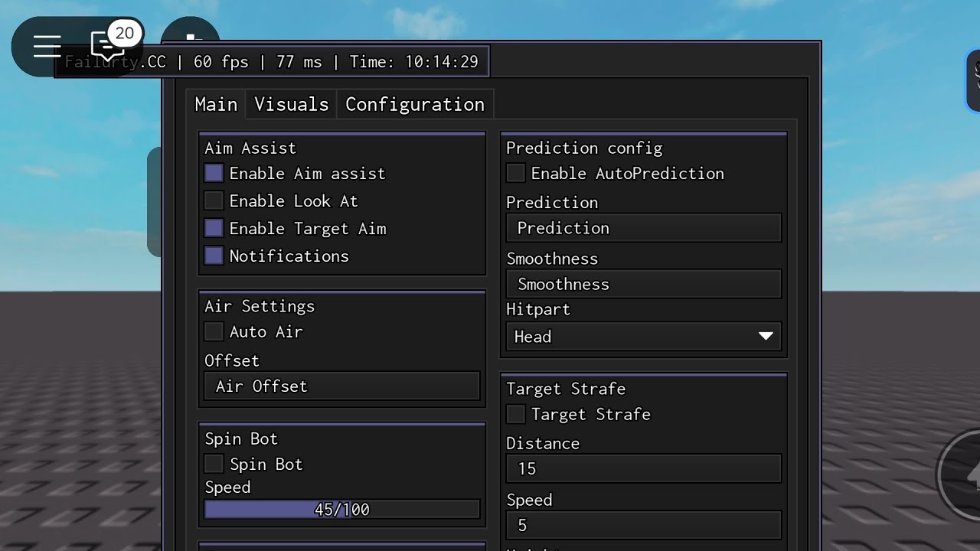The height and width of the screenshot is (551, 980).
Task: Toggle Enable Aim assist checkbox
Action: [214, 174]
